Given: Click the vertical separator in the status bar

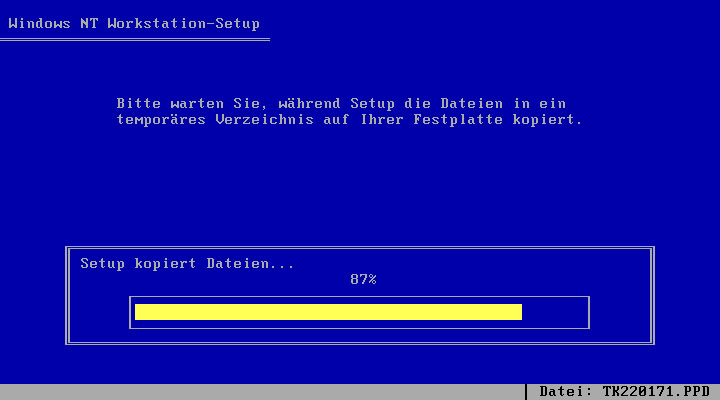Looking at the screenshot, I should (526, 391).
